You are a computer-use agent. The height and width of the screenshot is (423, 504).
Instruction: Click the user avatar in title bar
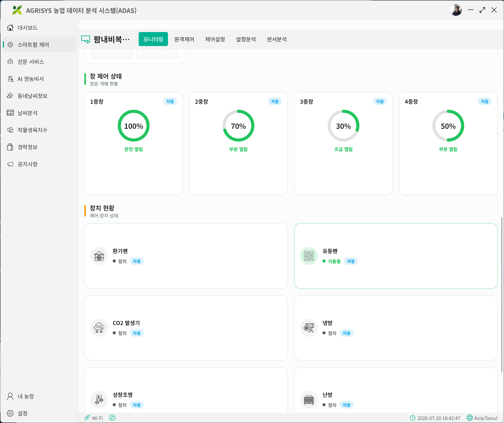[456, 10]
